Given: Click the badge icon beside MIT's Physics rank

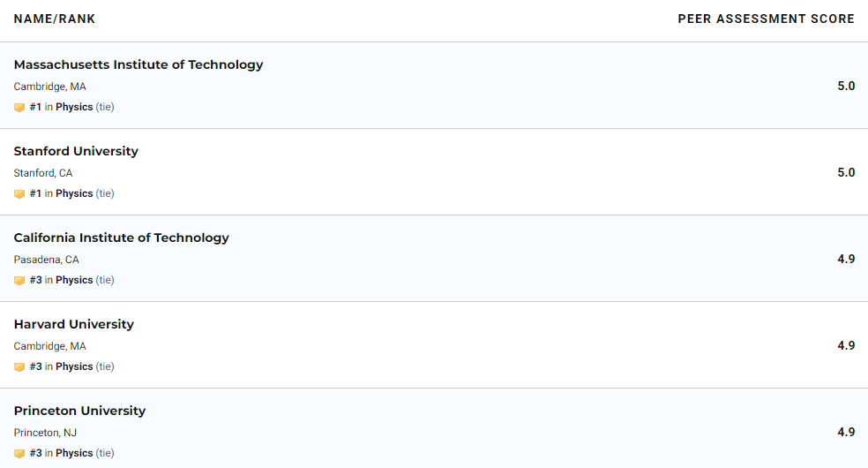Looking at the screenshot, I should pyautogui.click(x=19, y=108).
